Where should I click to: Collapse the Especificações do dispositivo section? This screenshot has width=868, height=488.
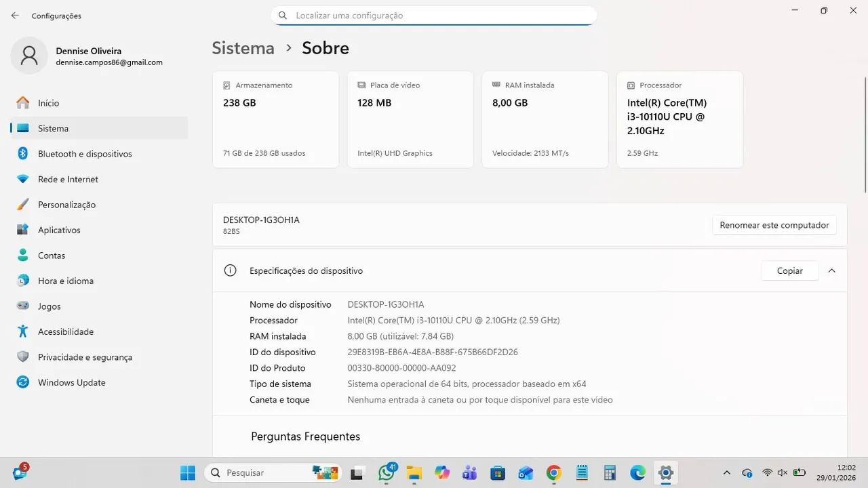(x=831, y=270)
